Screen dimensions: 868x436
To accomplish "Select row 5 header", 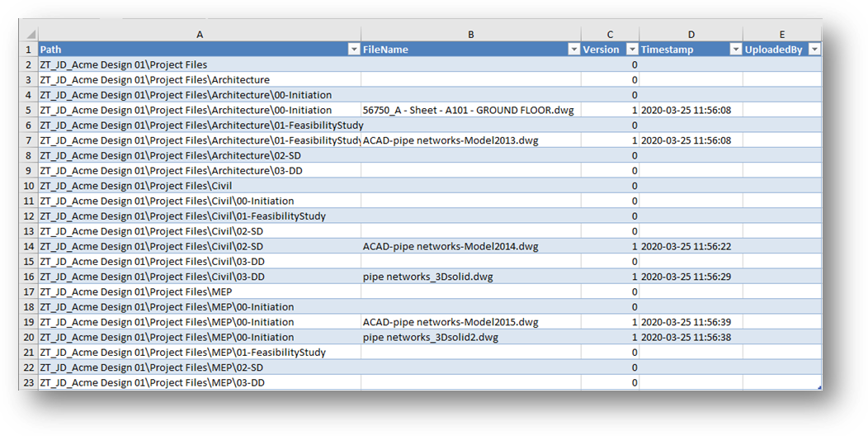I will [28, 111].
